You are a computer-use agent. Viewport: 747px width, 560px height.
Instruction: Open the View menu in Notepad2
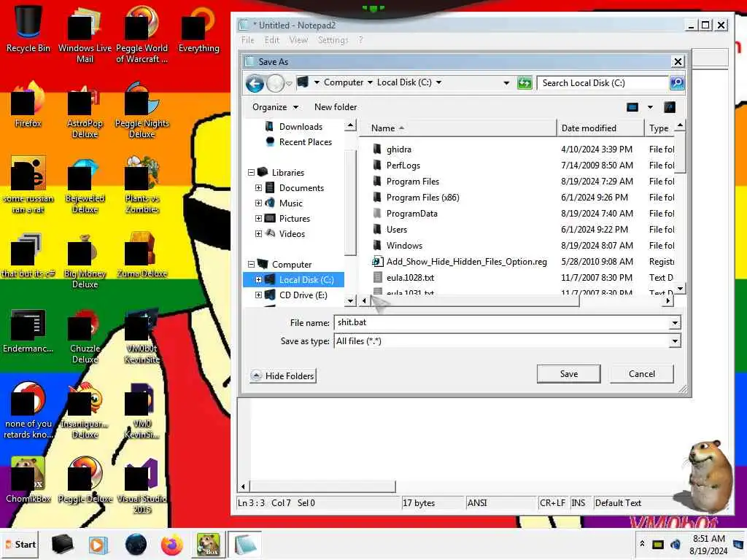click(298, 40)
